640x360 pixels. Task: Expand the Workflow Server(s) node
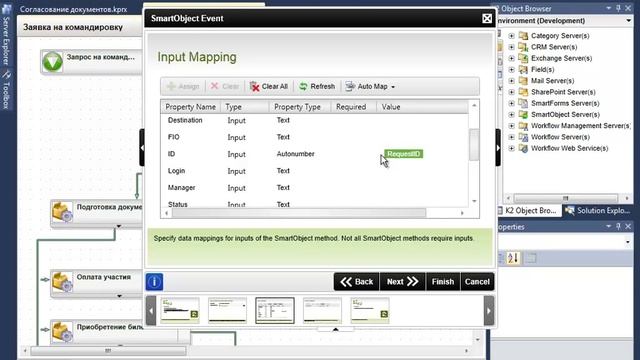click(x=511, y=137)
